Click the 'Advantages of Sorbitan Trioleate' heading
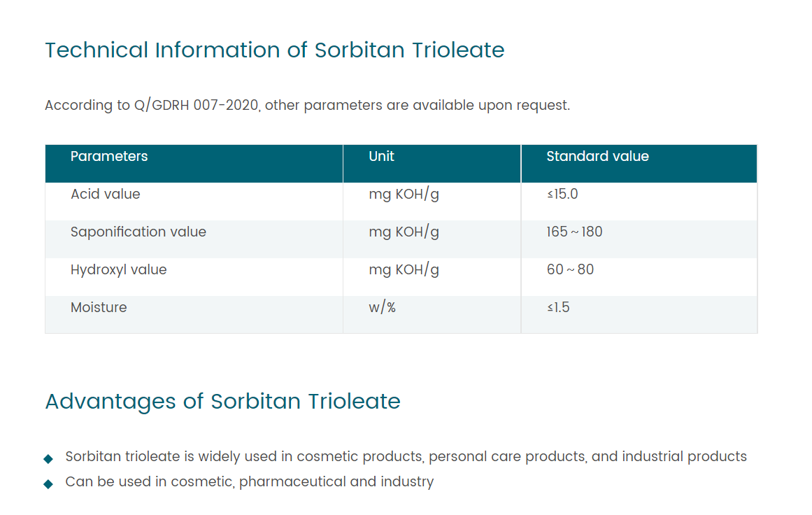The image size is (812, 515). pos(222,401)
